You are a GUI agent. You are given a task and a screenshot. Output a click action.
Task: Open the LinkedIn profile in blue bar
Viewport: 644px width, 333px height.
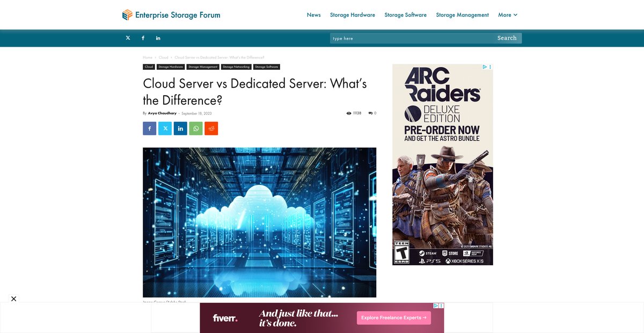(158, 38)
